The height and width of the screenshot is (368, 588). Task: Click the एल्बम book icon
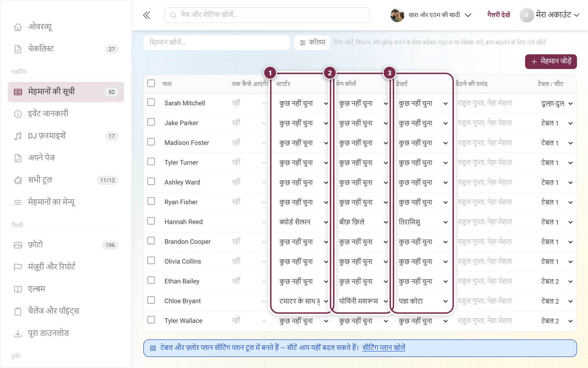18,289
